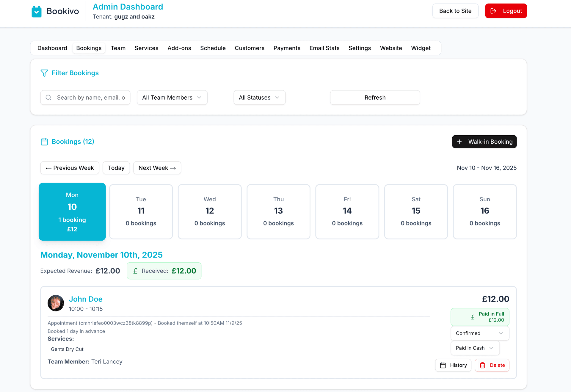Image resolution: width=571 pixels, height=392 pixels.
Task: Click the calendar icon next to Bookings (12)
Action: pos(44,142)
